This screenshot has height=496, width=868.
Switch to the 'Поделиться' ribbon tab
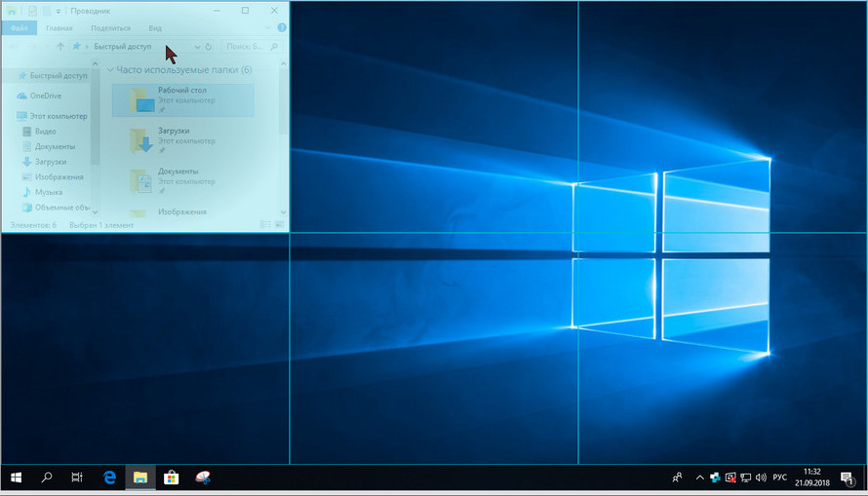pos(110,28)
